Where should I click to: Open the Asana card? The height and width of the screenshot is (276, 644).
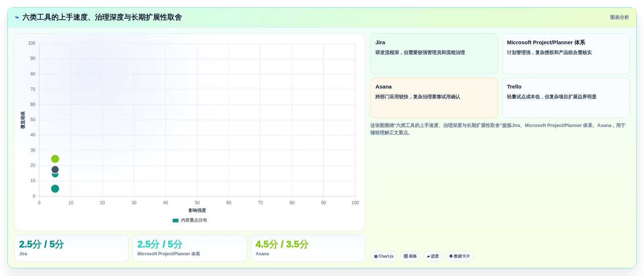pyautogui.click(x=434, y=98)
